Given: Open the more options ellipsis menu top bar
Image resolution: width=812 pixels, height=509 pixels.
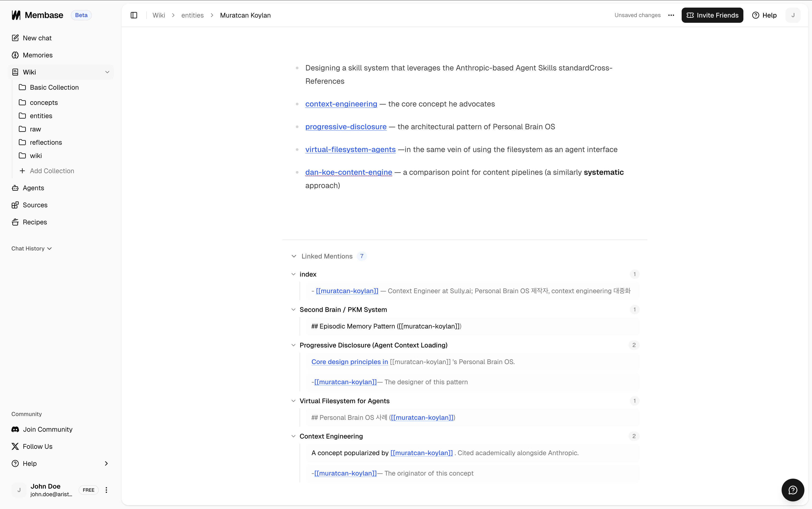Looking at the screenshot, I should pos(671,15).
